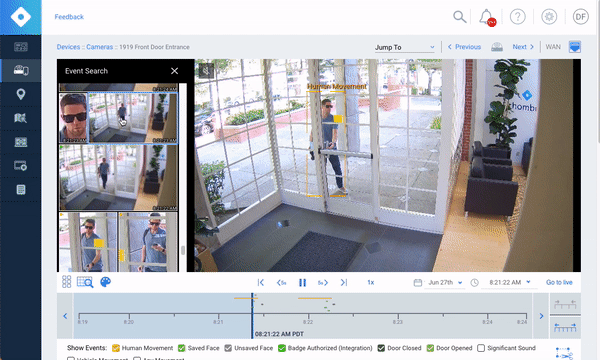Skip back 5 seconds
This screenshot has width=600, height=360.
(x=281, y=282)
